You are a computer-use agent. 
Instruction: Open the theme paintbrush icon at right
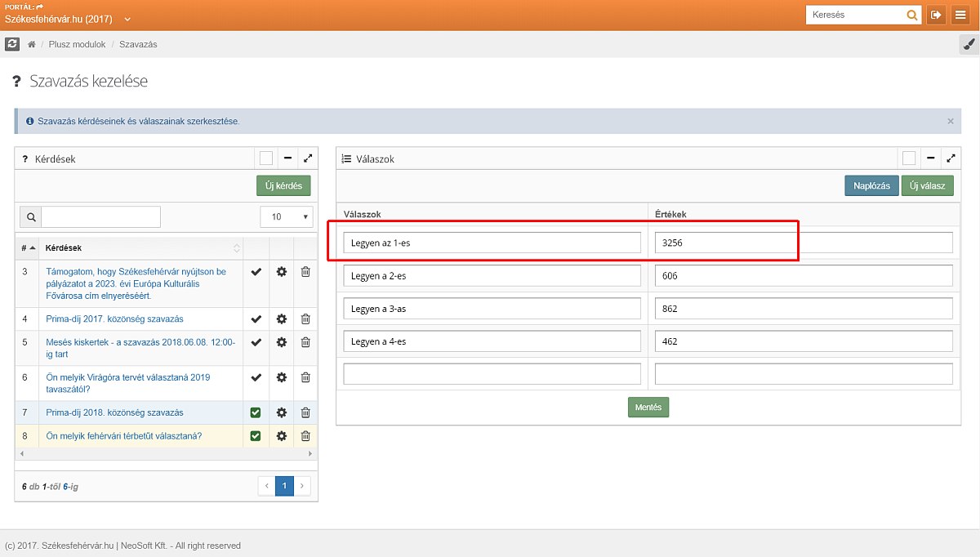968,45
